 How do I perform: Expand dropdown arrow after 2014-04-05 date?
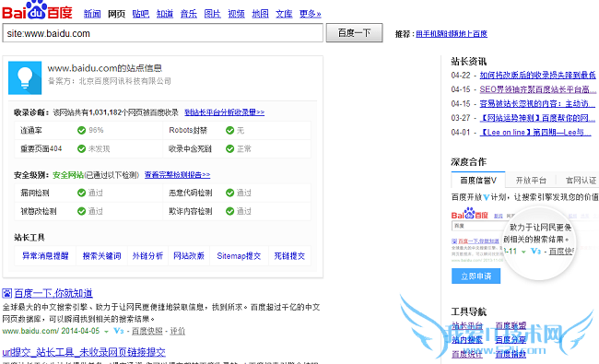tap(106, 332)
